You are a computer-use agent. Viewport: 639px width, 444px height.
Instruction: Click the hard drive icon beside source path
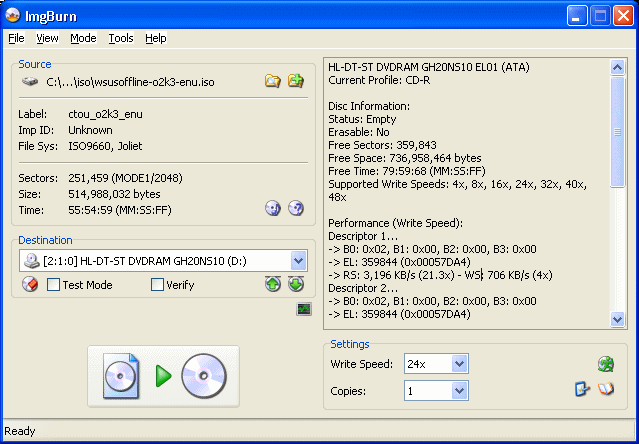coord(30,81)
